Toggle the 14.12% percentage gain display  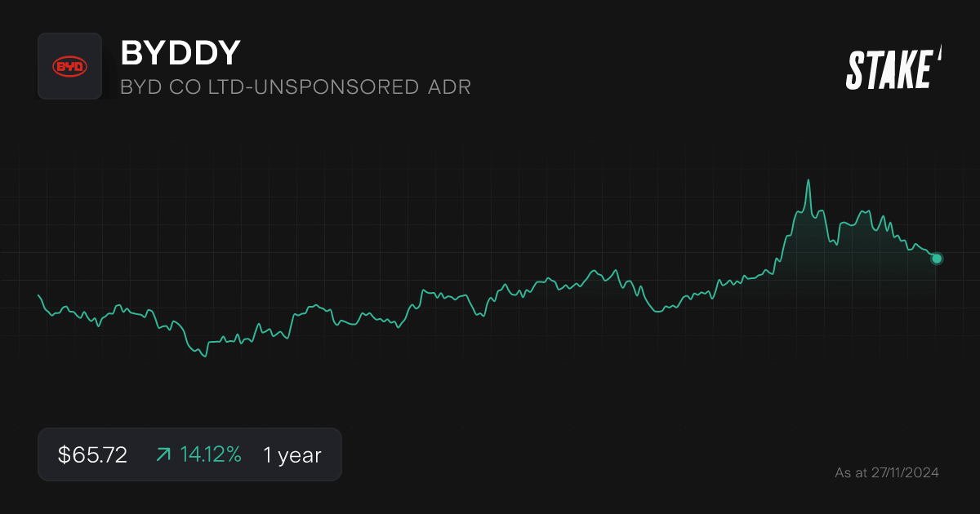(x=210, y=454)
